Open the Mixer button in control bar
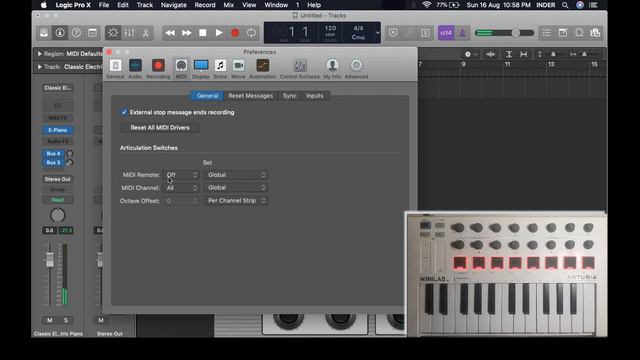Screen dimensions: 640x360 click(x=129, y=33)
